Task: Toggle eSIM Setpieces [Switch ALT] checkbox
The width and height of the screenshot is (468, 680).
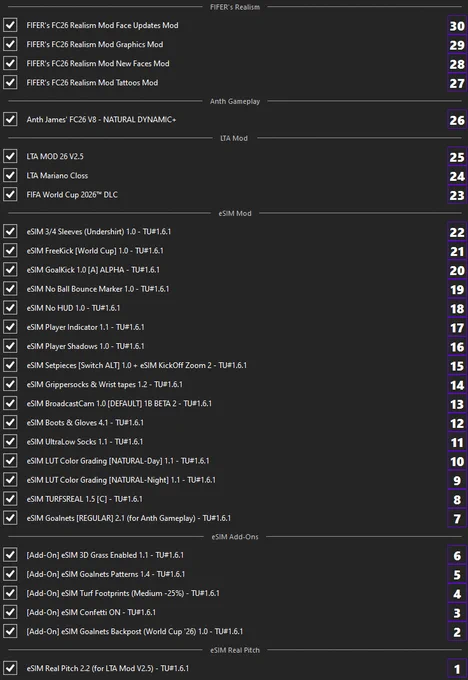Action: click(10, 365)
